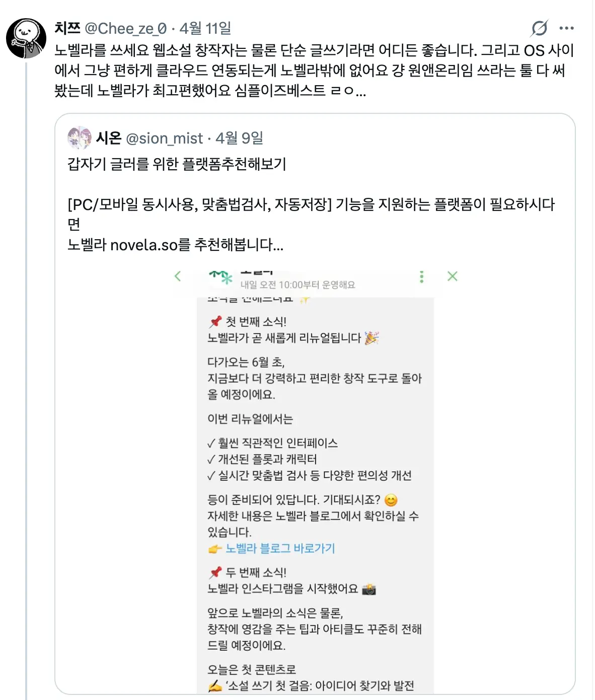Click 시온's small avatar in the quoted tweet
This screenshot has width=595, height=700.
tap(80, 138)
